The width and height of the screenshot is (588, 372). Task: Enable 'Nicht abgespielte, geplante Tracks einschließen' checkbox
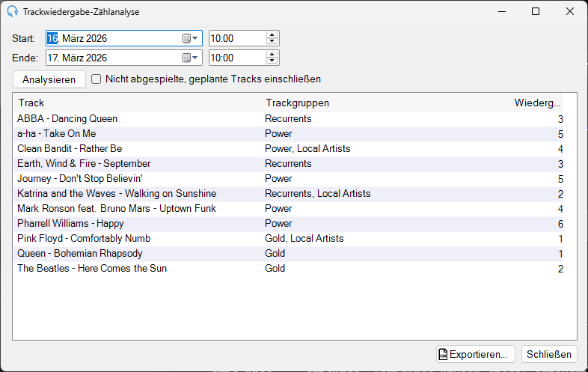(97, 79)
